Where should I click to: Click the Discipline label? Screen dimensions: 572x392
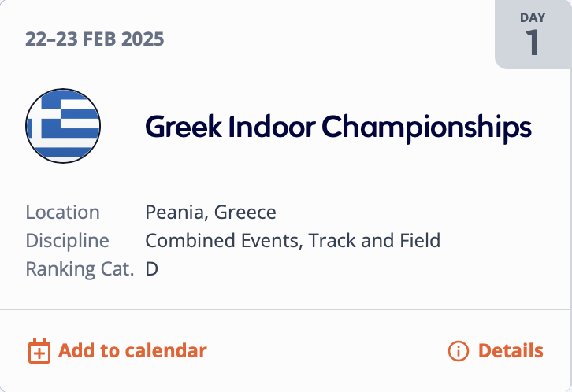[68, 241]
